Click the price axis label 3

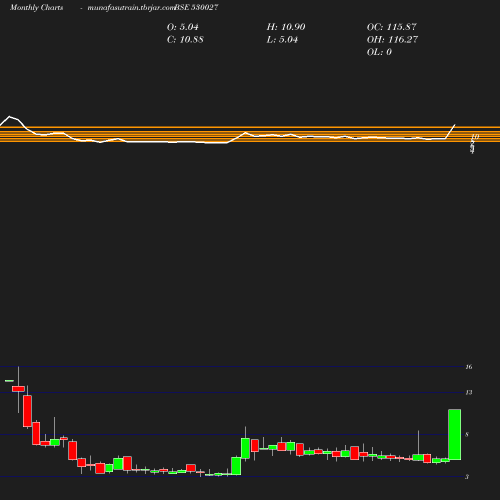pyautogui.click(x=467, y=477)
